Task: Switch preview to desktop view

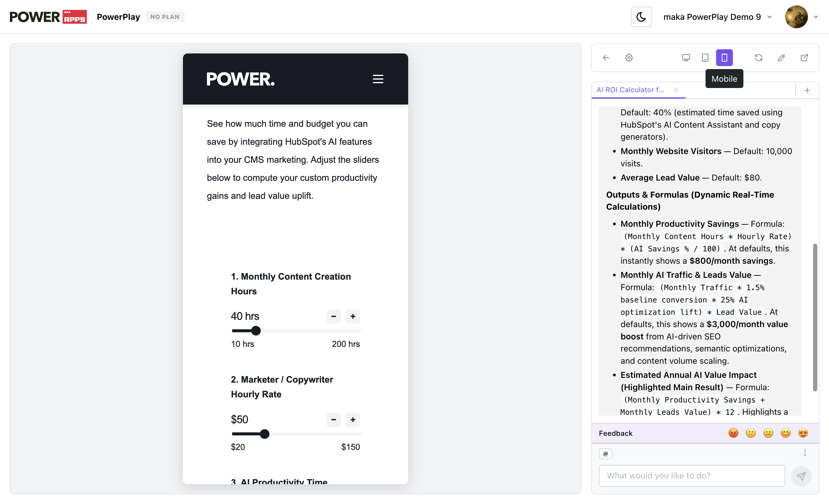Action: point(686,58)
